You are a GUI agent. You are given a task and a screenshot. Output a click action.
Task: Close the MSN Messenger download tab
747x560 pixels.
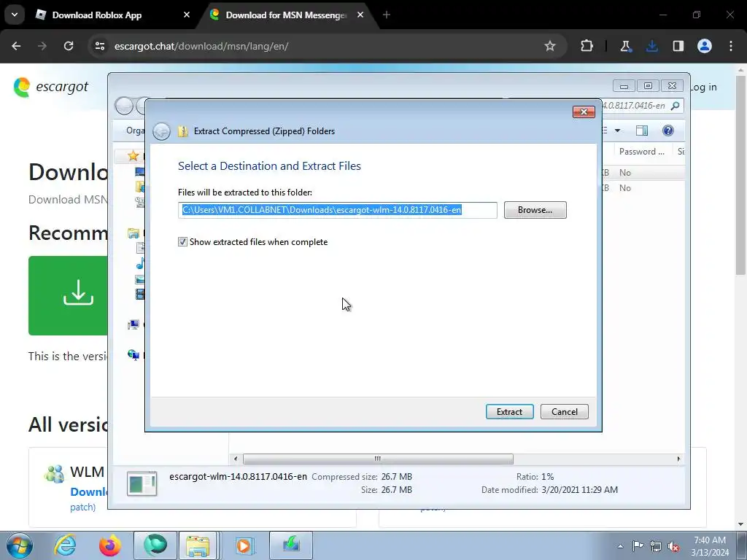pyautogui.click(x=360, y=15)
